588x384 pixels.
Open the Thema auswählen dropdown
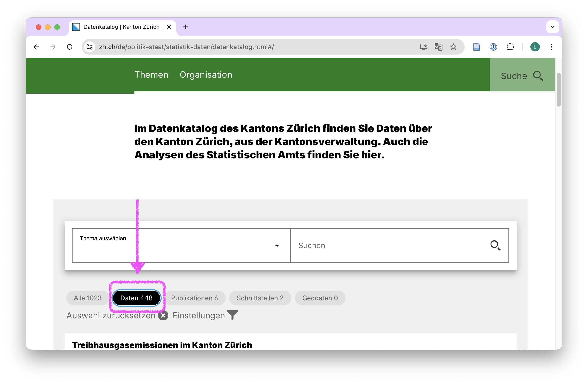point(181,246)
